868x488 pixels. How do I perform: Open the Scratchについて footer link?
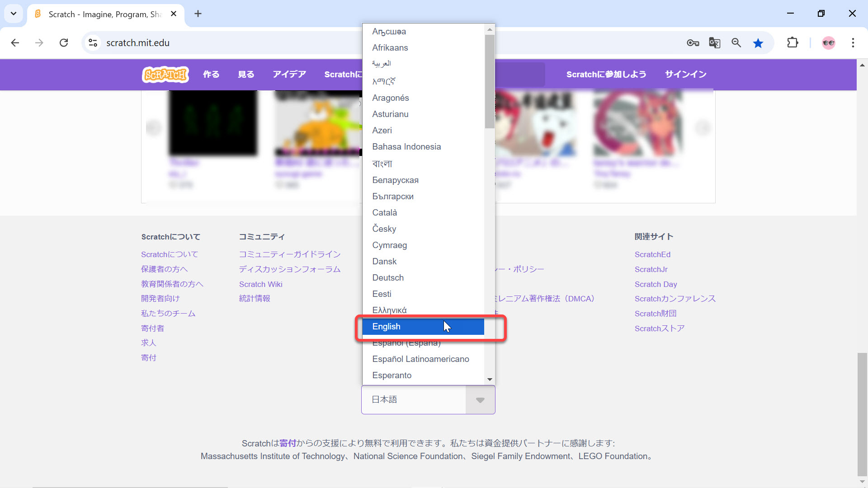pyautogui.click(x=170, y=254)
